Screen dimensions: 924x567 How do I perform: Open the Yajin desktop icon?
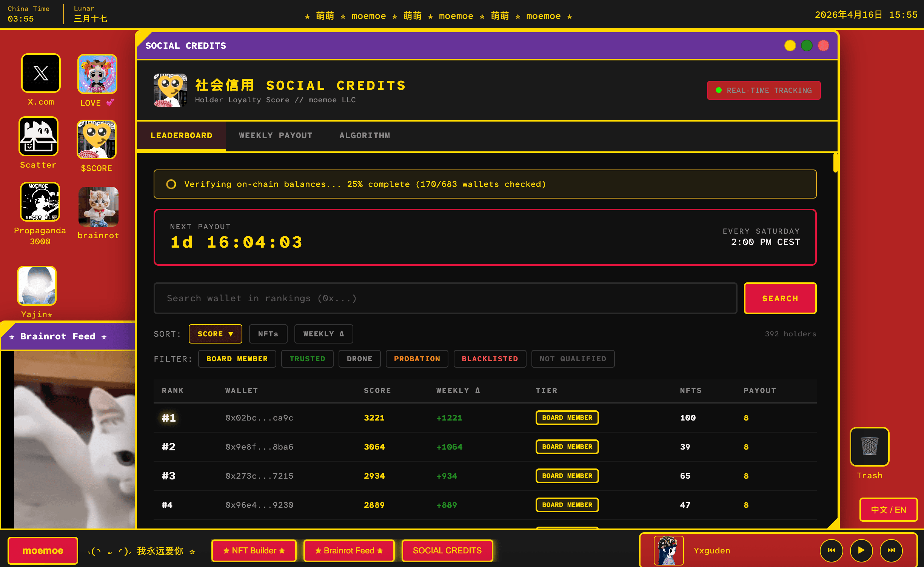[37, 286]
